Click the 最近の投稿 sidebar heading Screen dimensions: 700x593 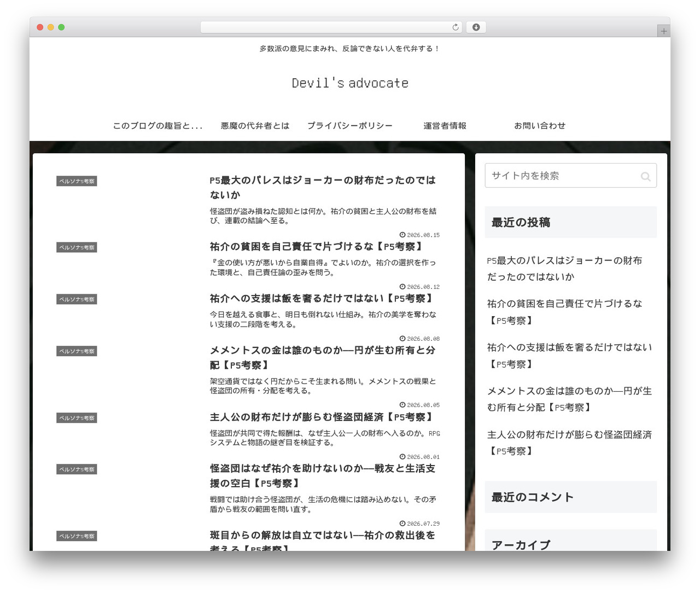(x=570, y=222)
